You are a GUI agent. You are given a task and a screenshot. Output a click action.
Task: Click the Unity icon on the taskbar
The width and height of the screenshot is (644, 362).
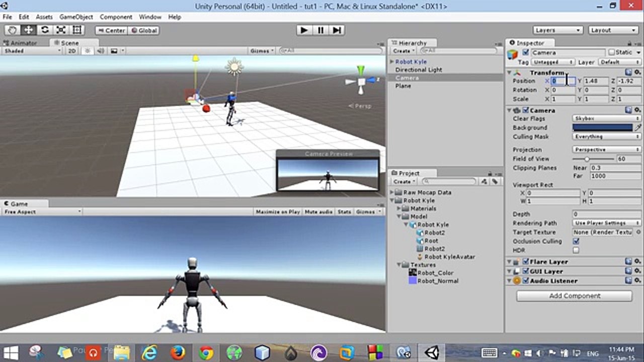[431, 352]
